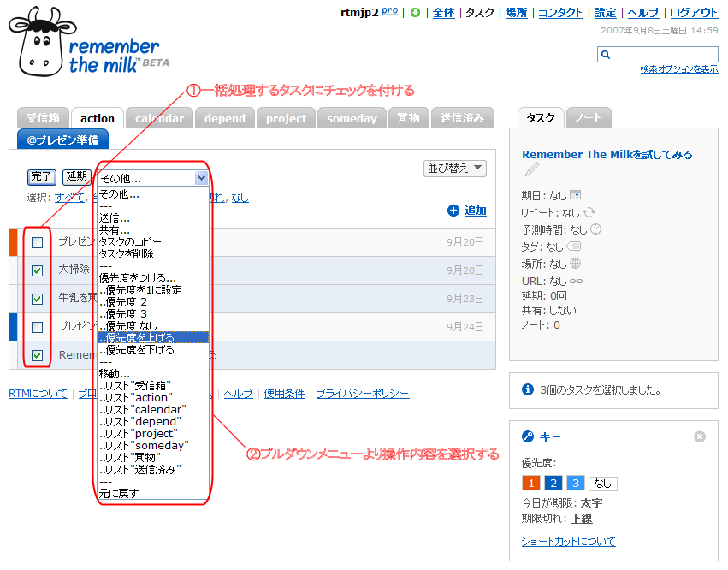Viewport: 728px width, 570px height.
Task: Switch to the 送信済み list tab
Action: (463, 118)
